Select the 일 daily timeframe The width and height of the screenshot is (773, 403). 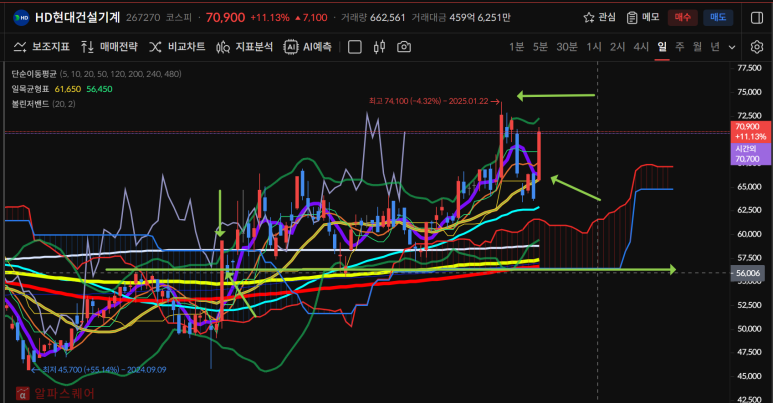662,47
